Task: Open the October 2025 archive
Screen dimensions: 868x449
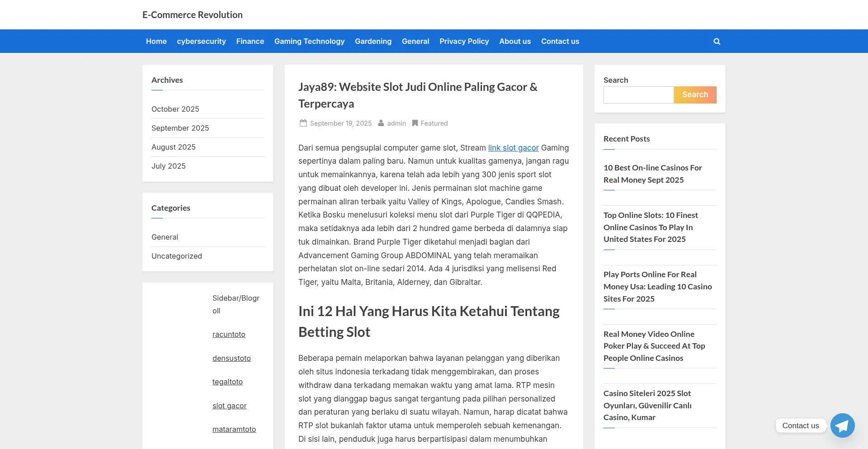Action: [x=175, y=109]
